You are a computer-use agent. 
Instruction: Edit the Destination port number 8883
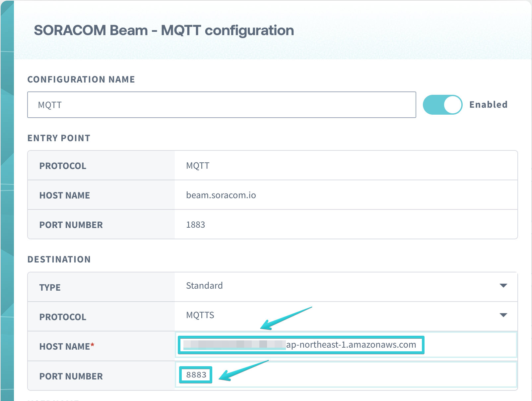pyautogui.click(x=196, y=375)
